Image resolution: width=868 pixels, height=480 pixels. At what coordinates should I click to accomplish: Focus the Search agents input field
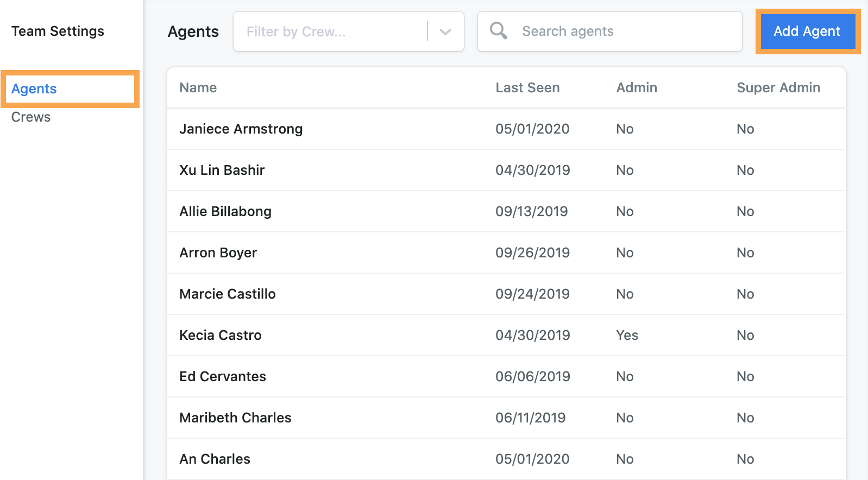pos(610,31)
